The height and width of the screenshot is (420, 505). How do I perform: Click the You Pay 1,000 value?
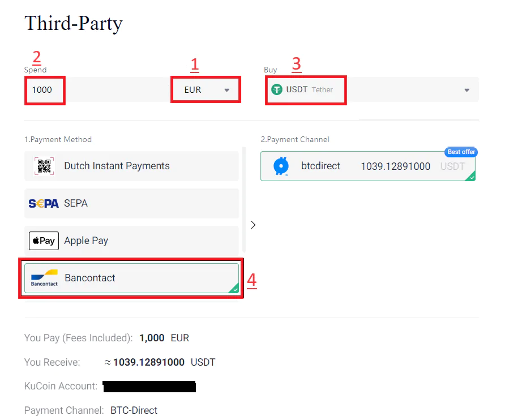[152, 338]
